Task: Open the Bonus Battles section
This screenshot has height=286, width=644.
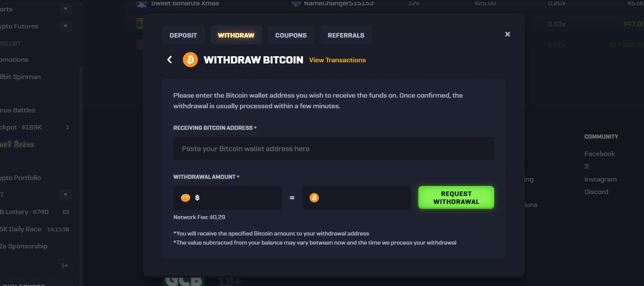Action: 18,110
